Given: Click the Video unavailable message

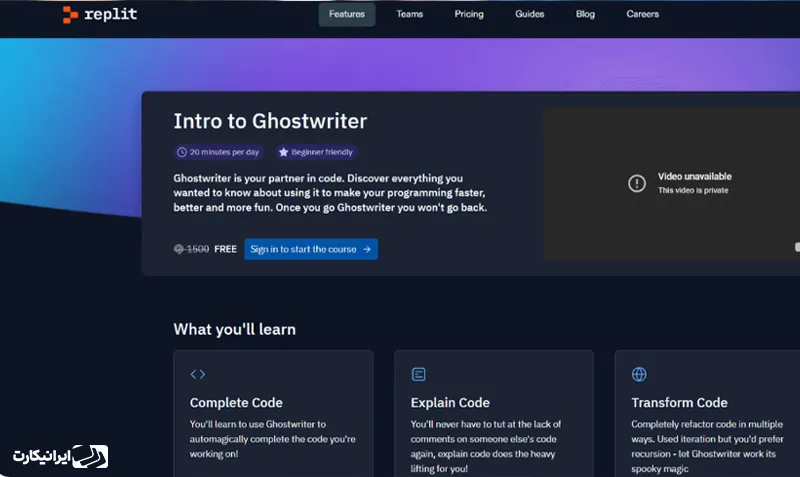Looking at the screenshot, I should pyautogui.click(x=694, y=177).
